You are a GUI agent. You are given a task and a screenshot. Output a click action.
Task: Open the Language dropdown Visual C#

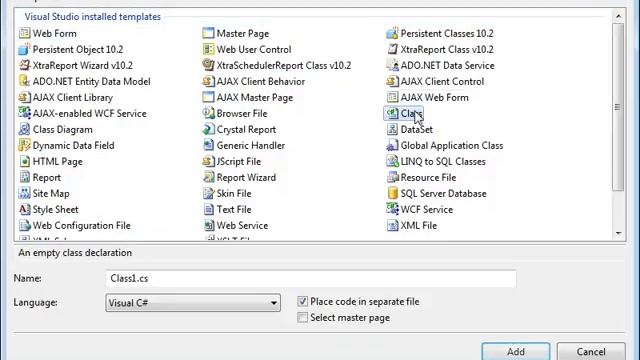coord(193,303)
